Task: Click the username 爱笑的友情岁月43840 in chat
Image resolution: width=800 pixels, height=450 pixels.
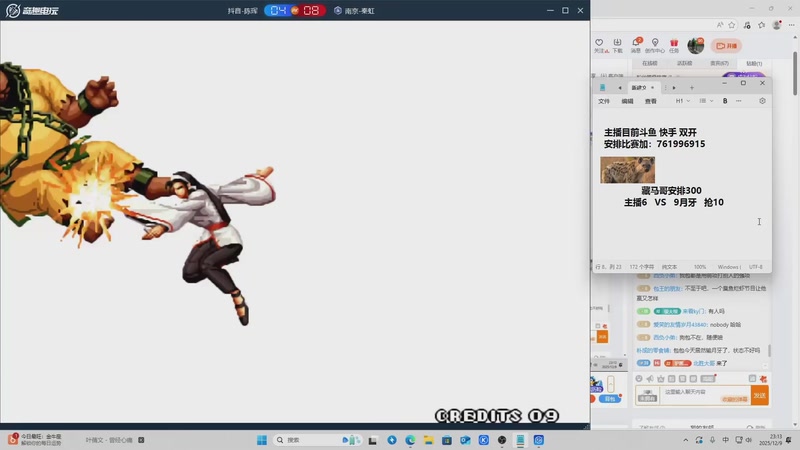Action: [680, 324]
